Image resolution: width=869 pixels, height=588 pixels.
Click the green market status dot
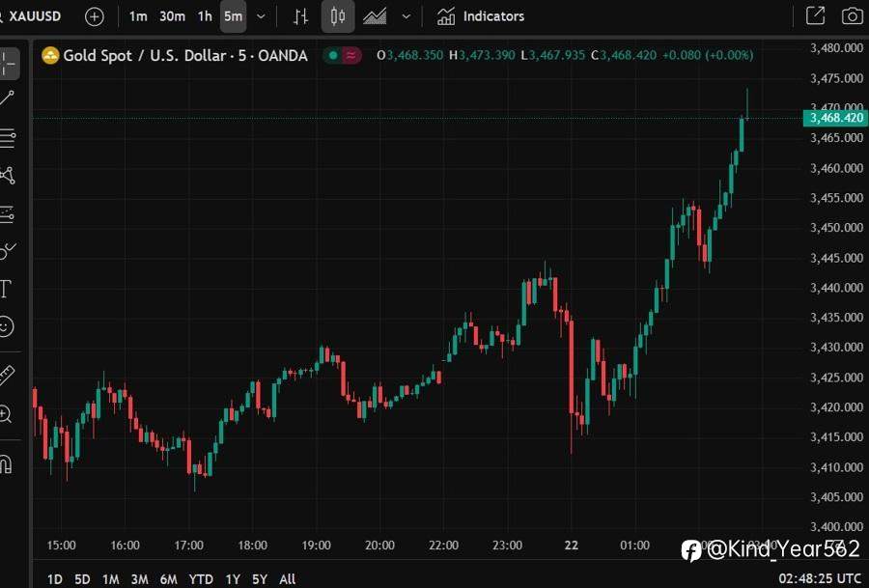pyautogui.click(x=333, y=55)
